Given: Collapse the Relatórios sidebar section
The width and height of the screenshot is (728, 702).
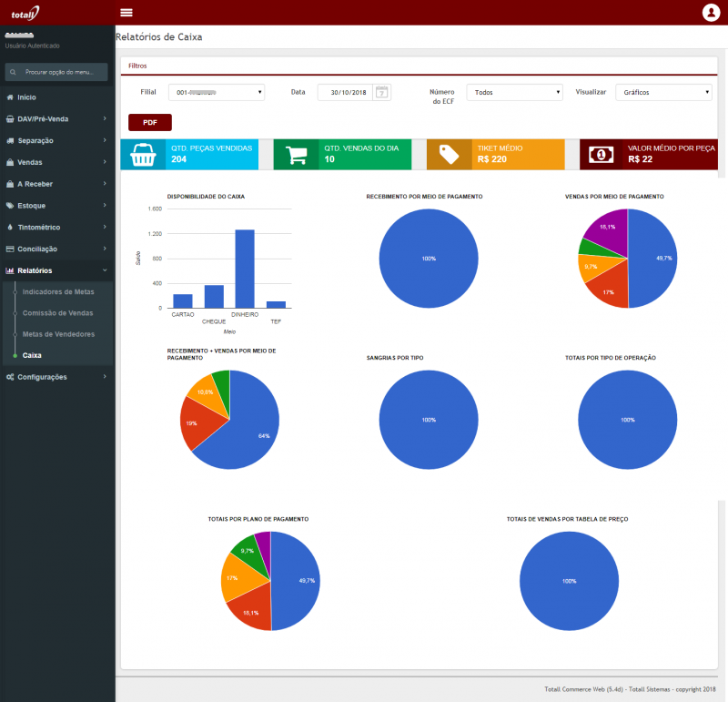Looking at the screenshot, I should [57, 270].
